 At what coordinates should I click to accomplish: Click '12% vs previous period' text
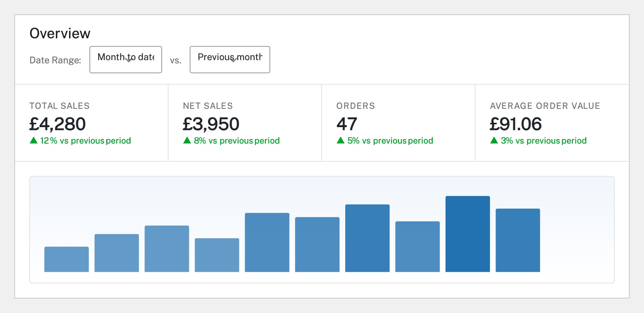(86, 141)
